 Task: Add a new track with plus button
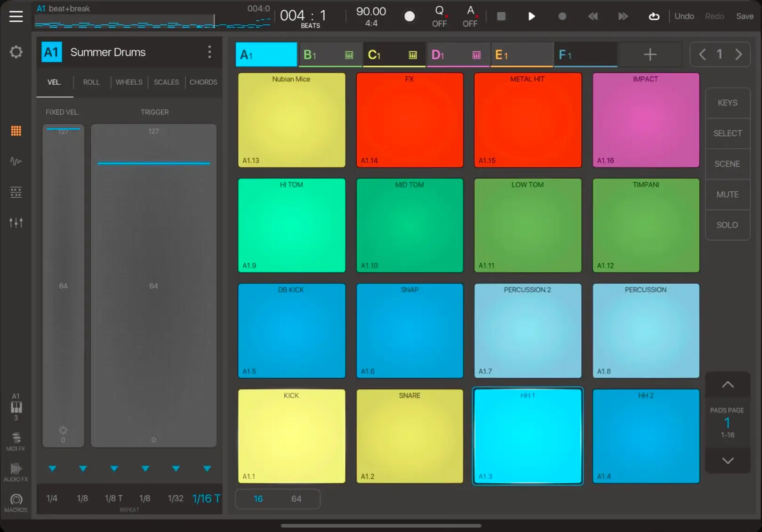click(650, 55)
